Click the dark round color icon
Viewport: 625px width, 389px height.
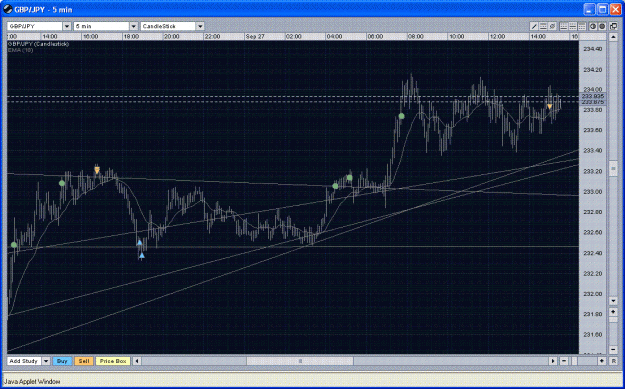[602, 27]
